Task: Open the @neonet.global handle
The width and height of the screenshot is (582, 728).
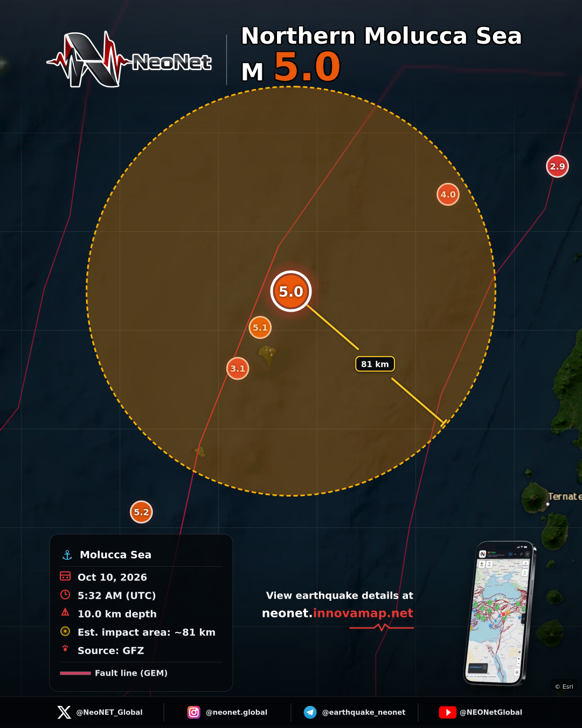Action: (x=237, y=712)
